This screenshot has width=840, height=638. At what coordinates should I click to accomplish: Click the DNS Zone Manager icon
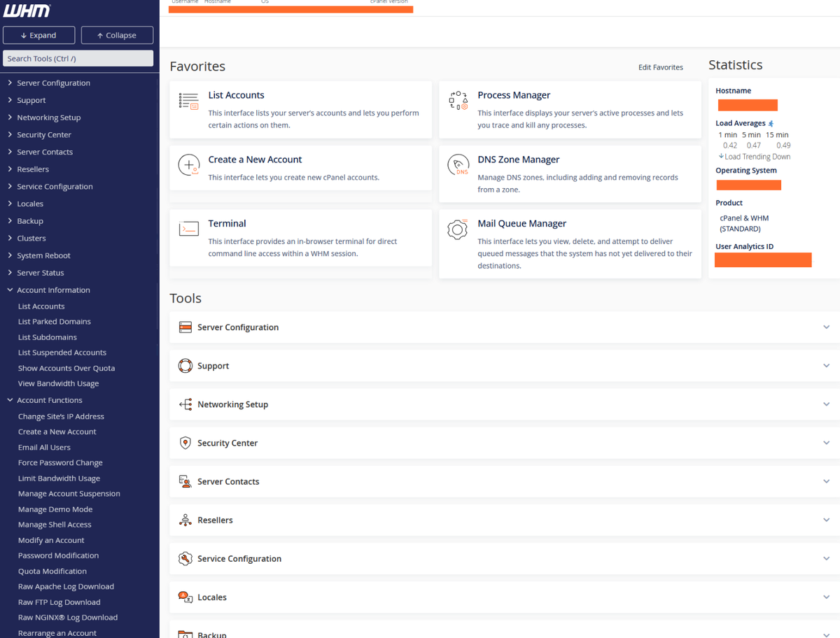click(458, 166)
